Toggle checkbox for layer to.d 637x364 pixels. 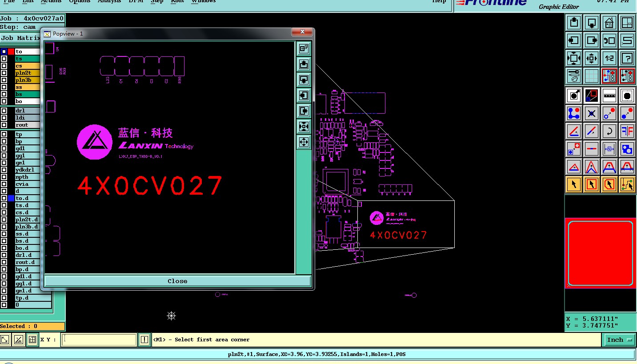pyautogui.click(x=4, y=198)
